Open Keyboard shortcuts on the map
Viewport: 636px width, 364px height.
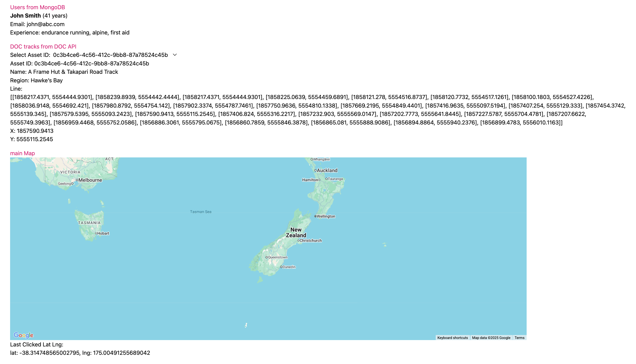coord(452,338)
